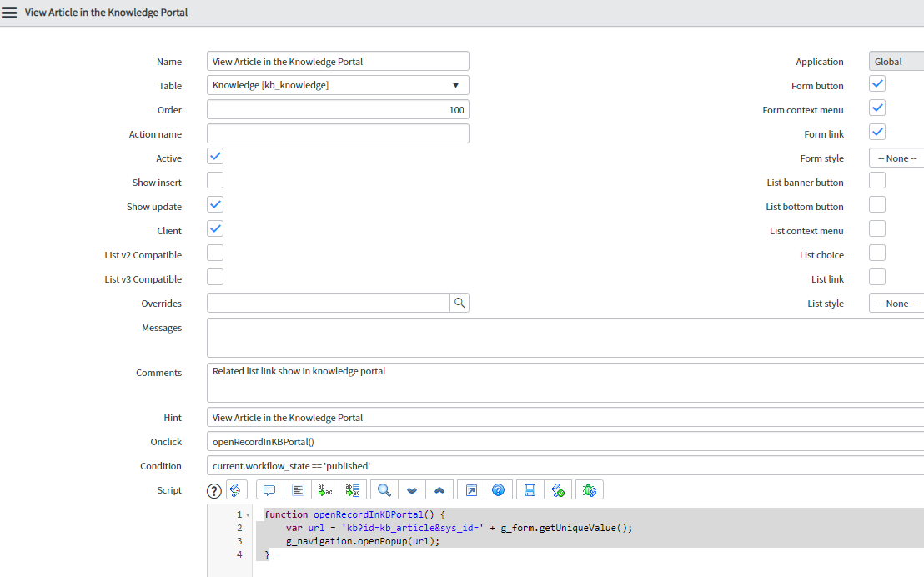The width and height of the screenshot is (924, 577).
Task: Open Replace in the script editor
Action: [324, 489]
